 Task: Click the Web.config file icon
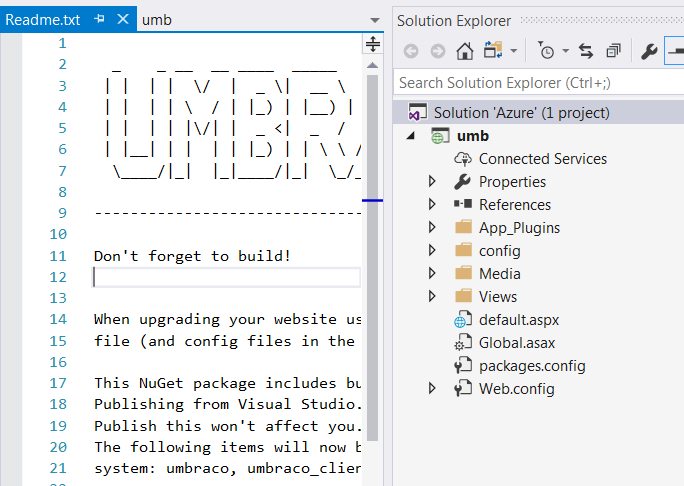[463, 388]
